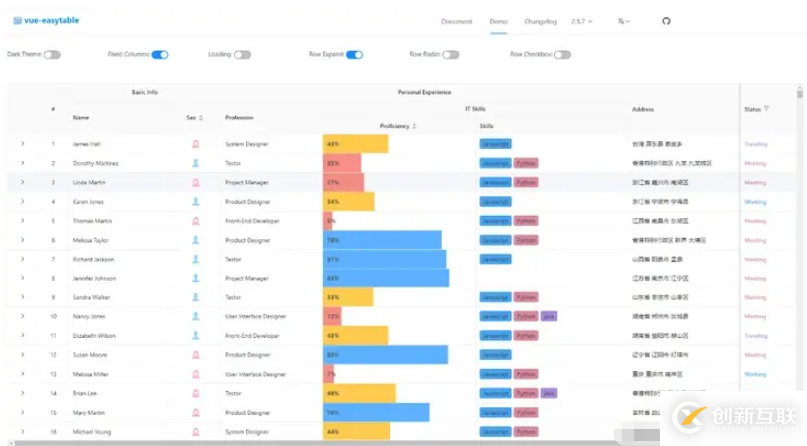Open the Document tab
807x446 pixels.
click(457, 22)
